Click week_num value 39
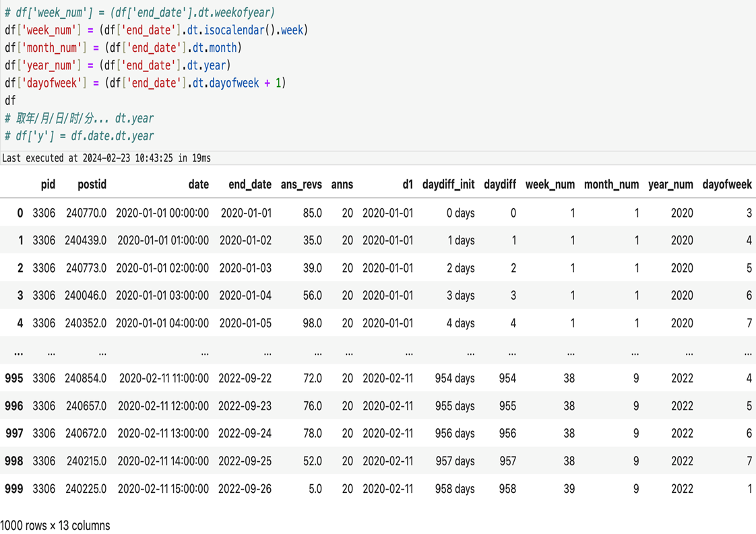Image resolution: width=756 pixels, height=534 pixels. pyautogui.click(x=569, y=489)
